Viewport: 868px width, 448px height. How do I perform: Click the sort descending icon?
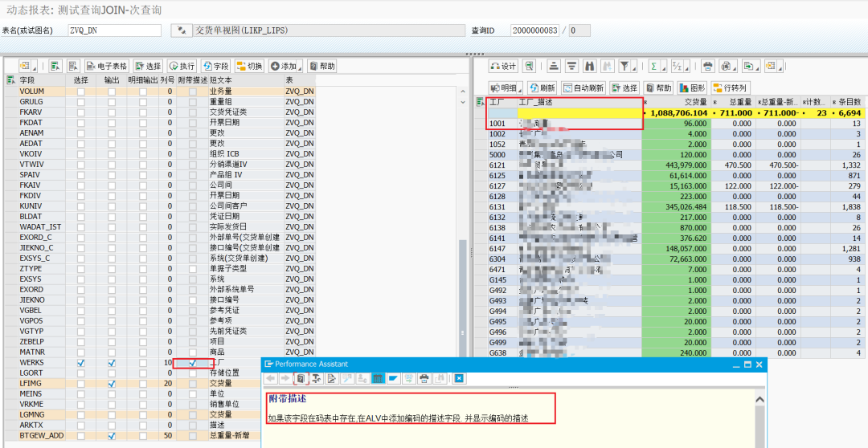[x=572, y=67]
